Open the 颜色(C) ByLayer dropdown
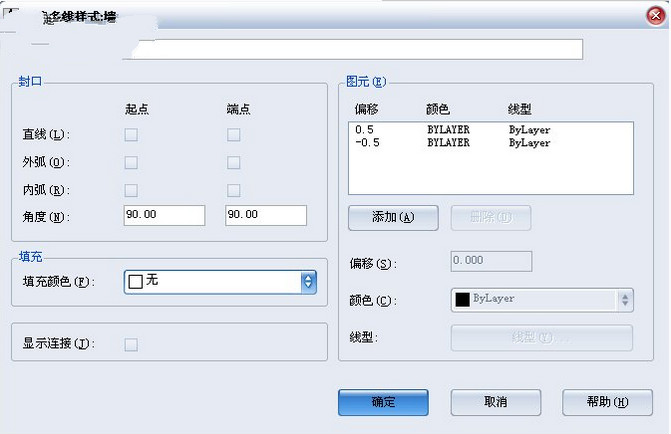Viewport: 671px width, 434px height. (542, 300)
